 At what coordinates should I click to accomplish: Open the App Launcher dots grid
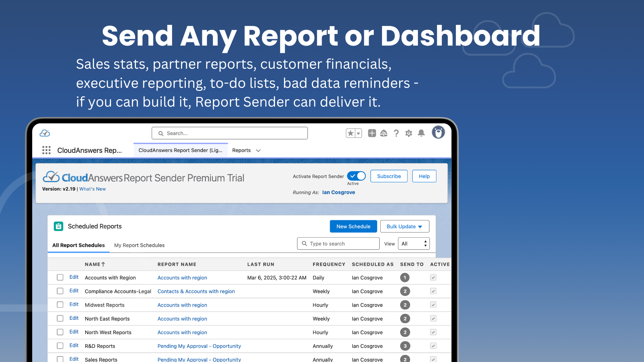(x=46, y=150)
